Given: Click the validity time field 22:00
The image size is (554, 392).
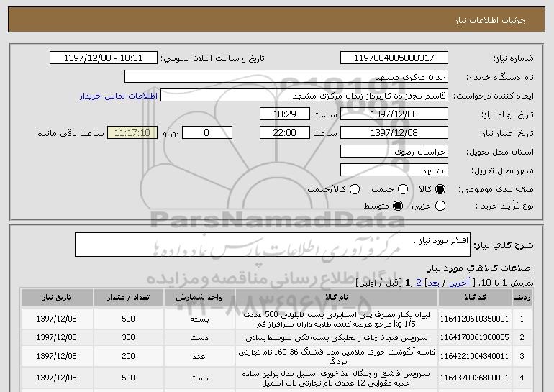Looking at the screenshot, I should pyautogui.click(x=285, y=133).
